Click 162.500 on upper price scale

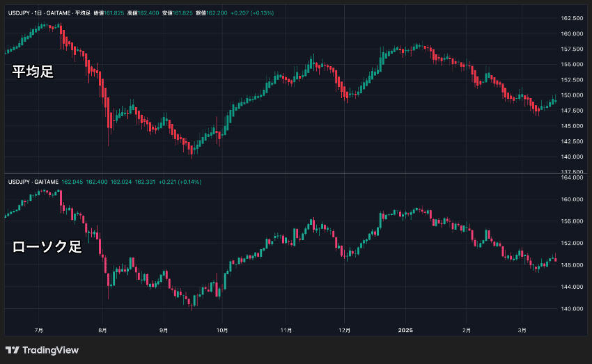point(572,18)
